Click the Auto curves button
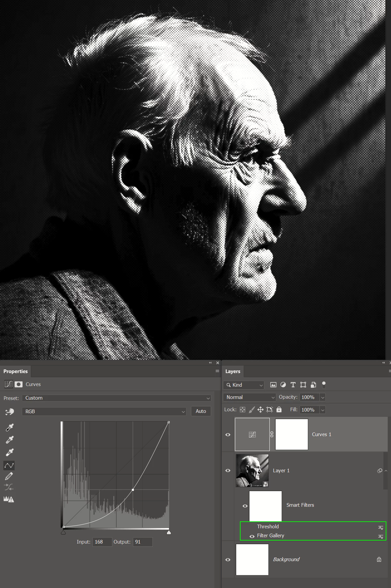 [x=201, y=411]
